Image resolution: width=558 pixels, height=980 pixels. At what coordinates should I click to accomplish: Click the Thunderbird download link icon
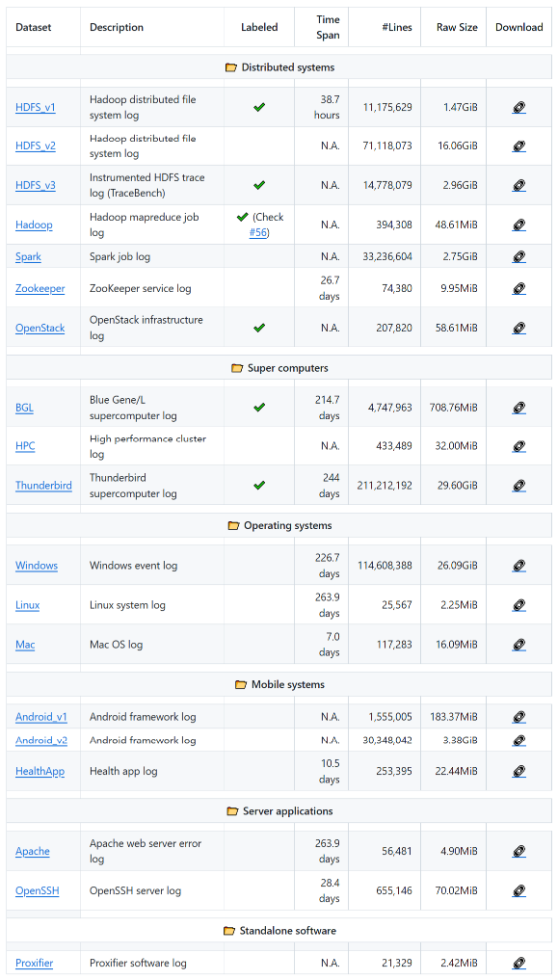(x=518, y=486)
